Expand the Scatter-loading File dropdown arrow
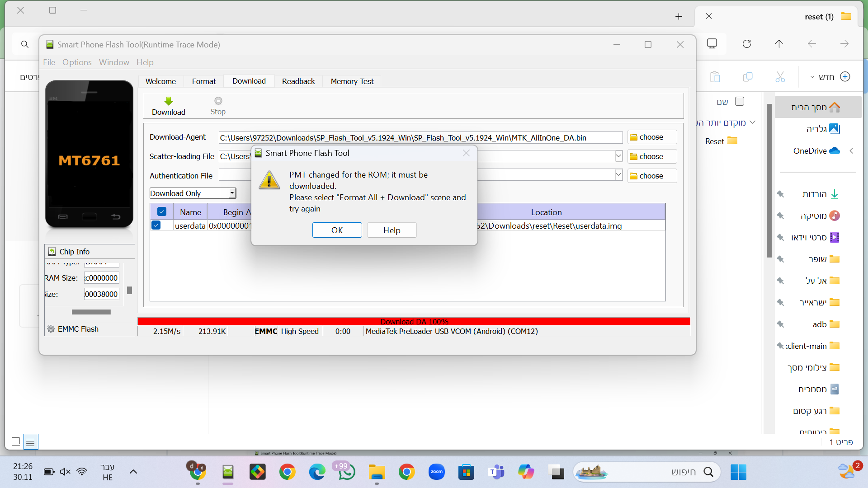The width and height of the screenshot is (868, 488). point(618,156)
